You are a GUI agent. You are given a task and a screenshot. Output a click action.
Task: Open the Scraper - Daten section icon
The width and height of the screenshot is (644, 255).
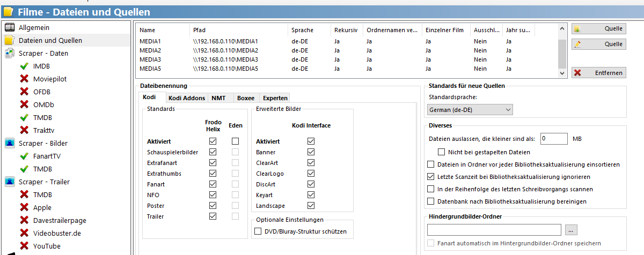[10, 53]
